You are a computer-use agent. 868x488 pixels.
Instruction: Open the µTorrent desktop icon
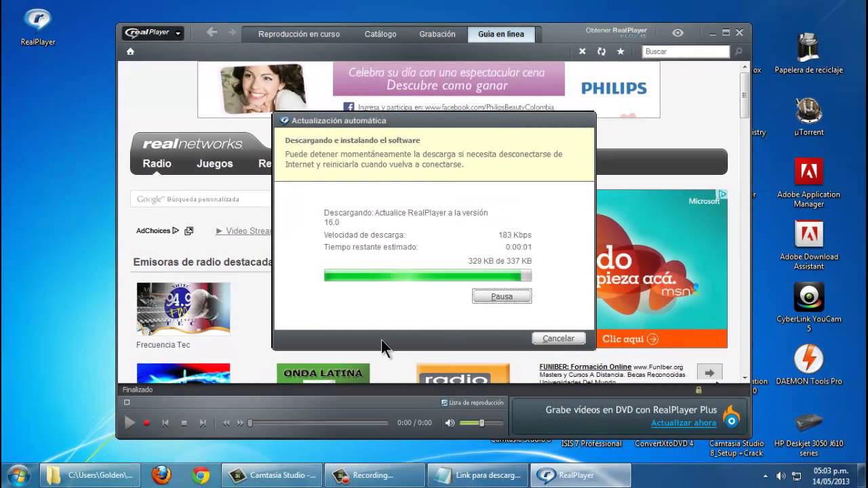tap(808, 116)
